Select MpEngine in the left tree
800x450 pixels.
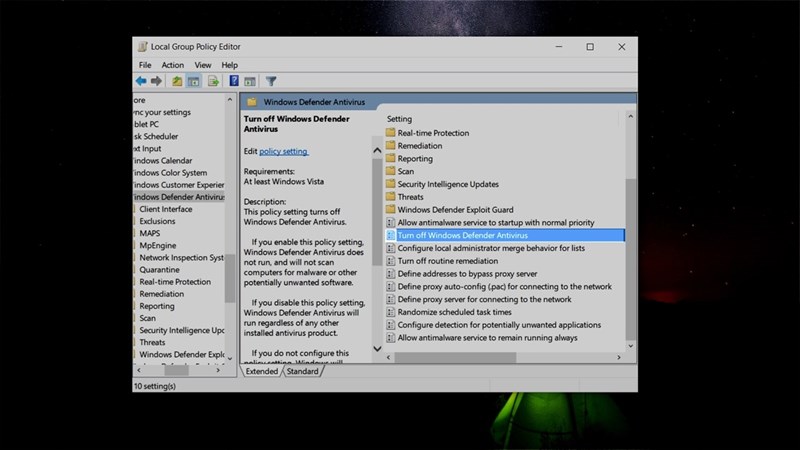[158, 245]
